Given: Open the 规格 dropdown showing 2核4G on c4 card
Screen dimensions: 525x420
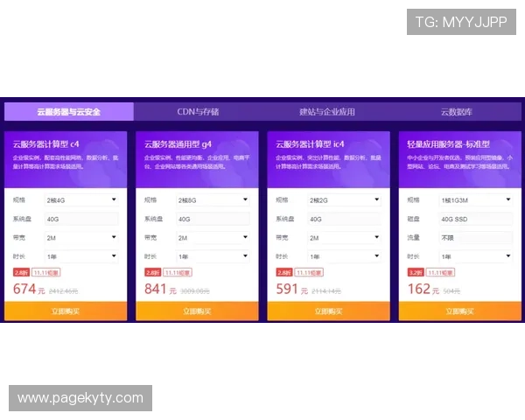Looking at the screenshot, I should (x=81, y=200).
